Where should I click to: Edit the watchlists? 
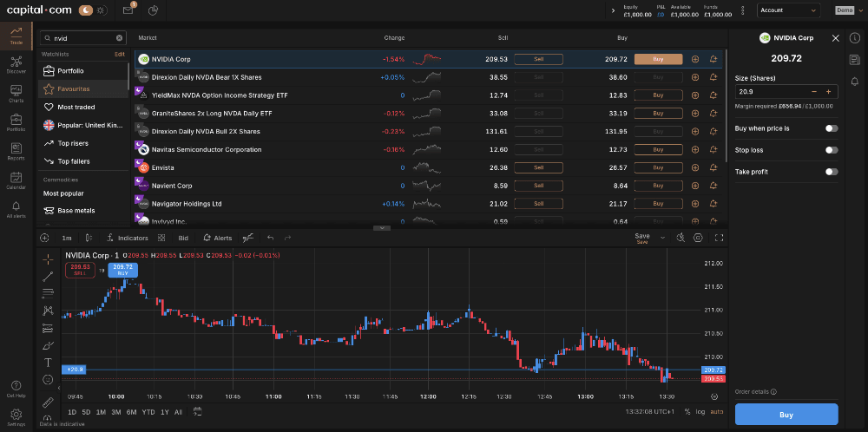pyautogui.click(x=120, y=54)
